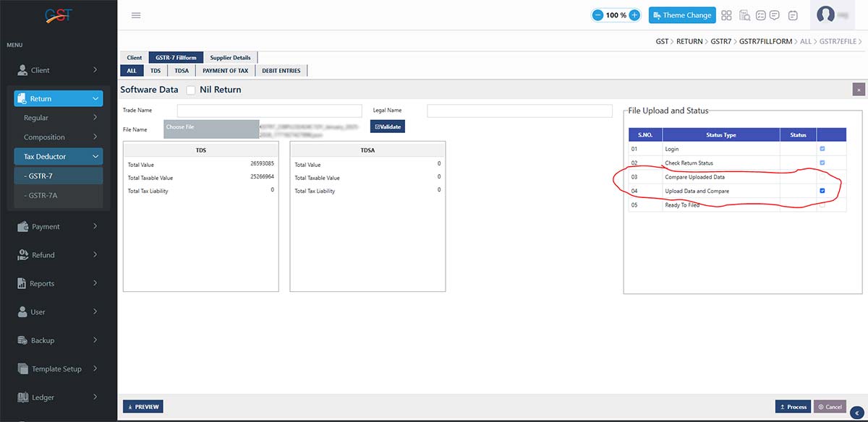Expand the Client menu in sidebar

[x=58, y=70]
